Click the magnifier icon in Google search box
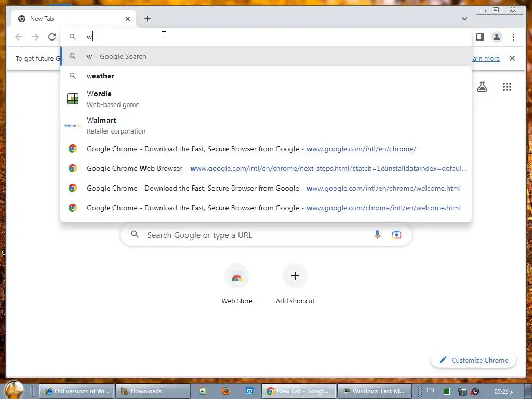This screenshot has width=532, height=399. pos(135,234)
